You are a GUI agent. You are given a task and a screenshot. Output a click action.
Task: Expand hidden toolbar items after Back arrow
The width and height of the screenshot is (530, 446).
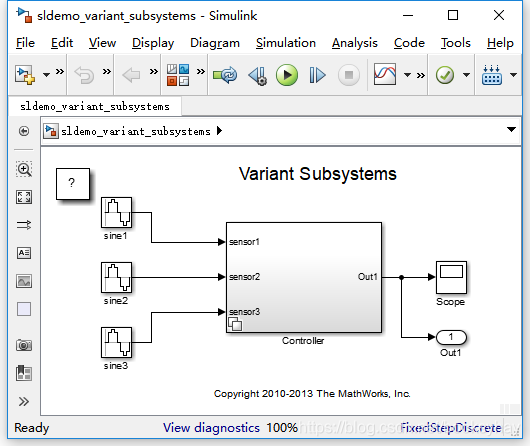point(154,72)
